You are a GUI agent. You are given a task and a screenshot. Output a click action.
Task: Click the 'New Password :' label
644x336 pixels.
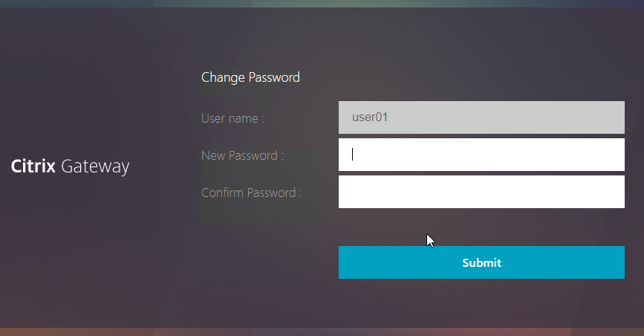pyautogui.click(x=242, y=155)
